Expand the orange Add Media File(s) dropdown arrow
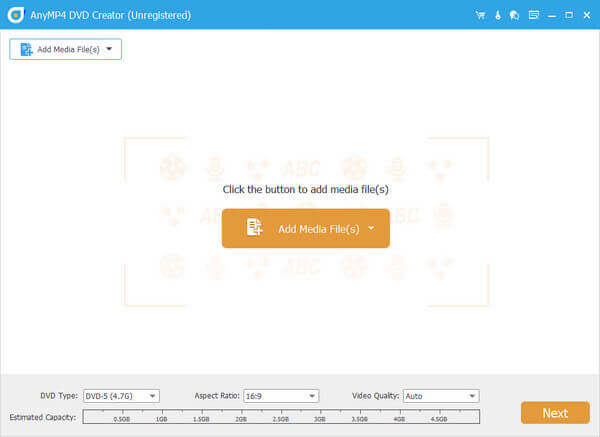This screenshot has width=600, height=437. pos(371,228)
